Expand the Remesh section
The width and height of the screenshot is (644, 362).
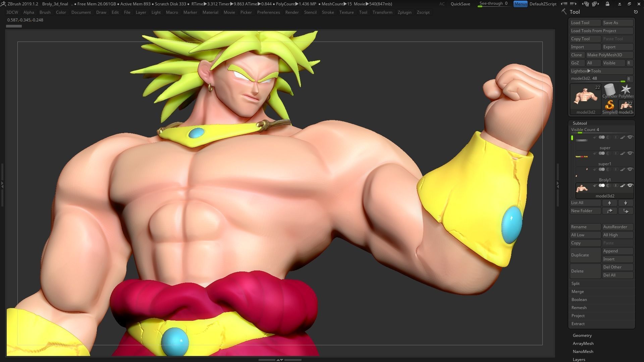pyautogui.click(x=579, y=308)
